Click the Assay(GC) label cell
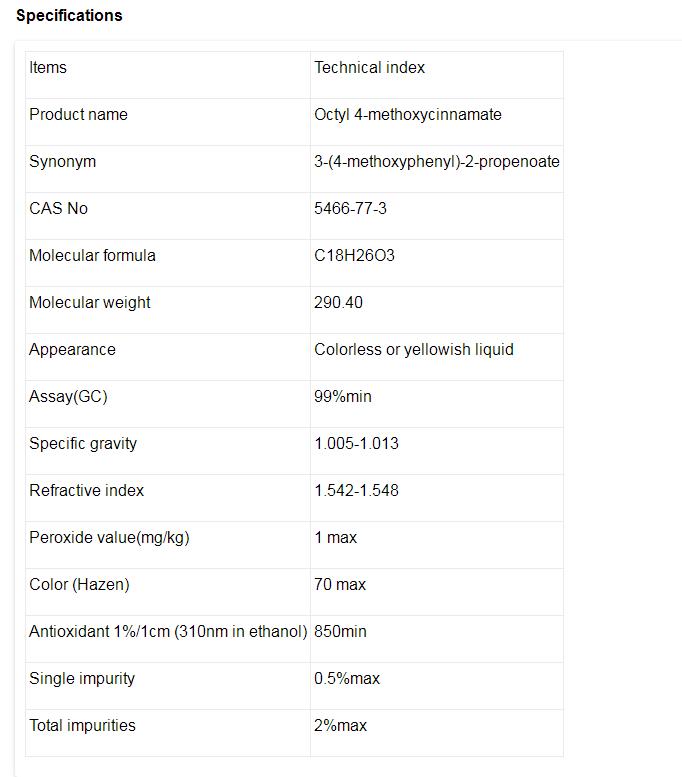 68,397
